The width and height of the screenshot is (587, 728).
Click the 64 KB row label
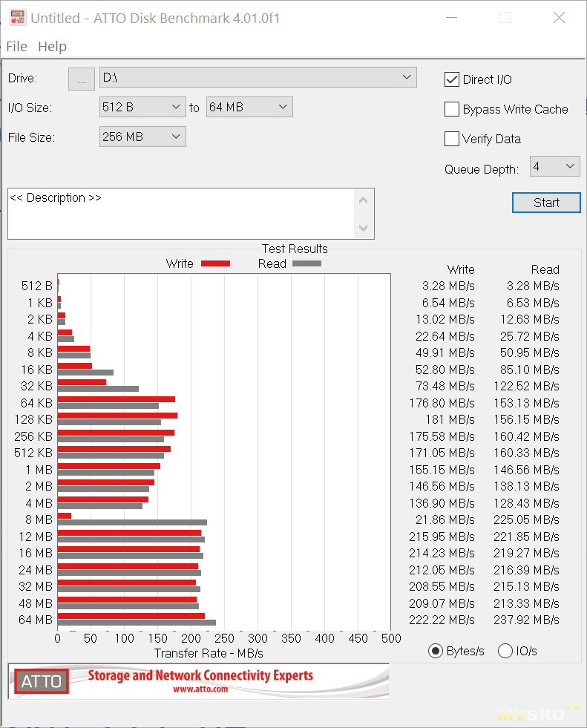[36, 403]
